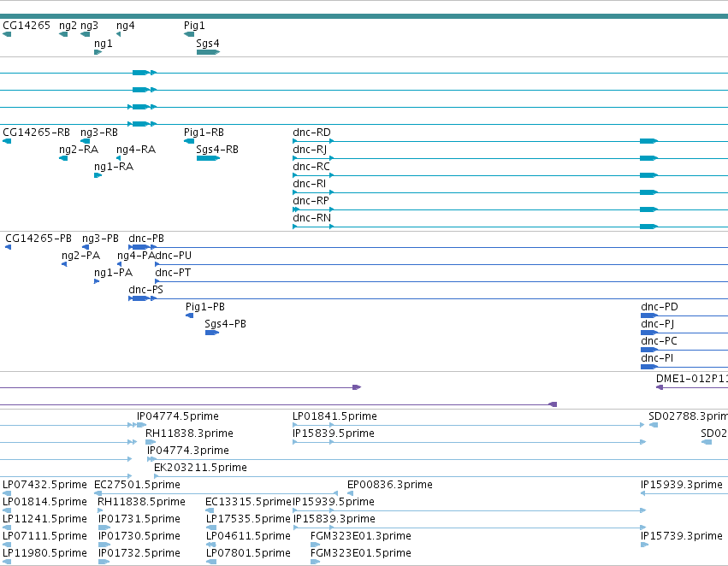Click the dnc-RC transcript label
Viewport: 728px width, 566px height.
(x=311, y=167)
